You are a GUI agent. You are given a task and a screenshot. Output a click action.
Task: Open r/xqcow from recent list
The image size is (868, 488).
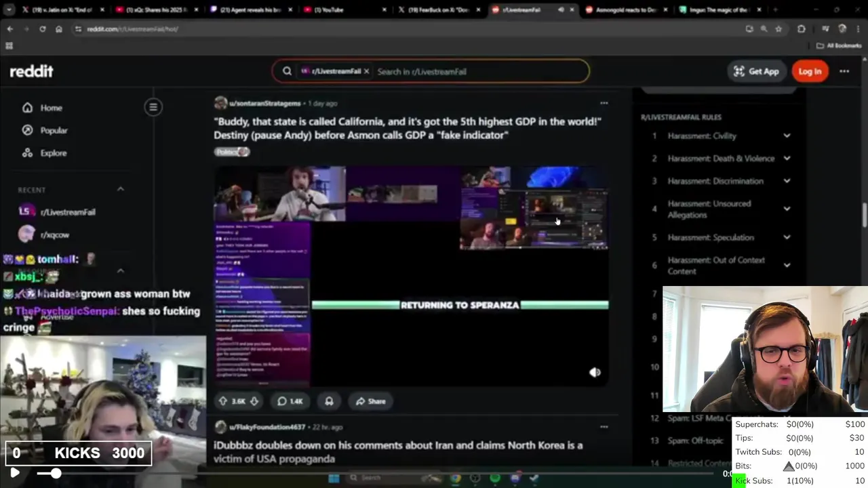point(45,235)
